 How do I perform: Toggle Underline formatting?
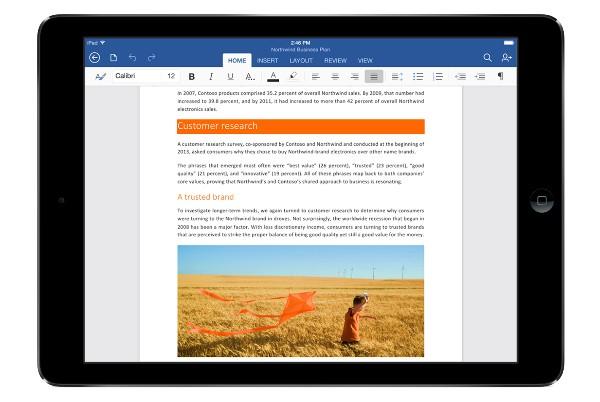tap(230, 76)
